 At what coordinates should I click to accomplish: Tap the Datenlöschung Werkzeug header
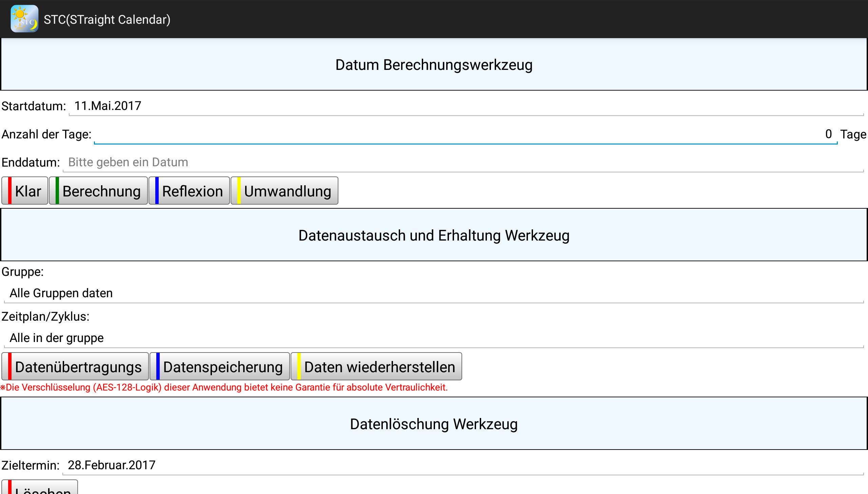pos(434,424)
